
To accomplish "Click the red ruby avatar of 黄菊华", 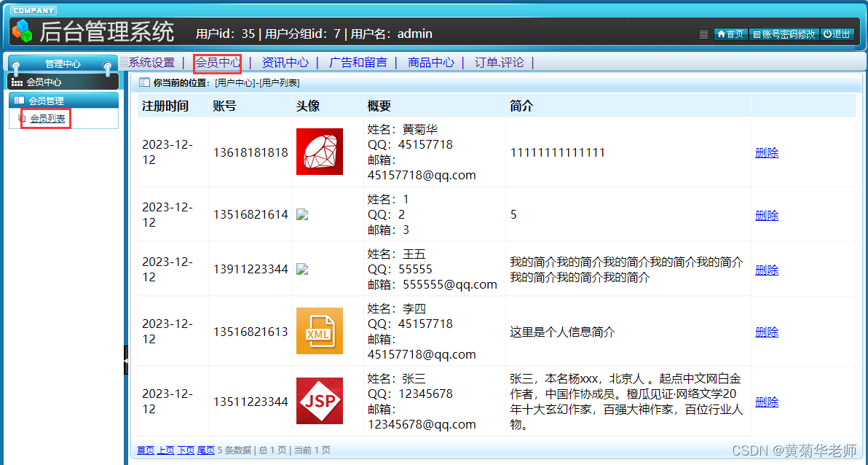I will 320,152.
